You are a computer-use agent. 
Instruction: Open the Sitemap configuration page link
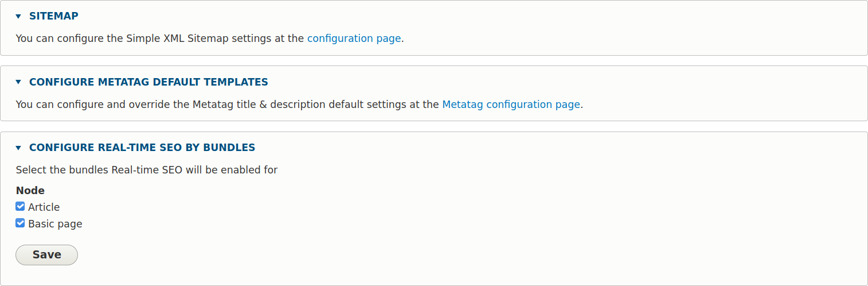point(354,38)
